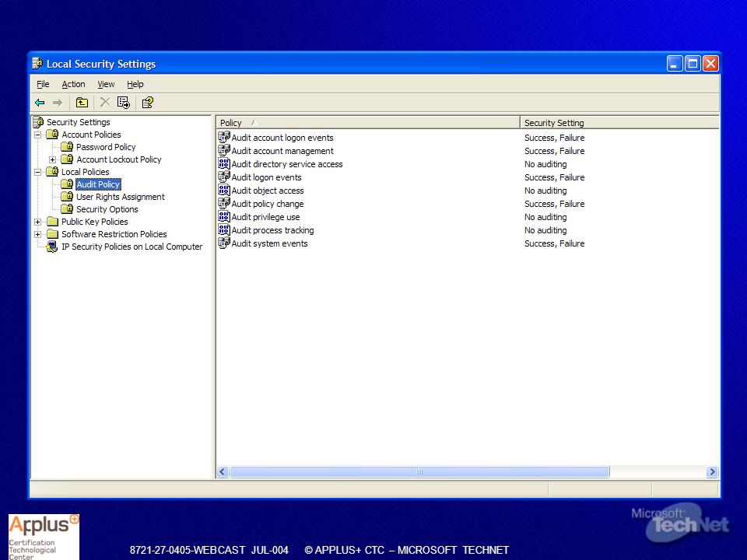The width and height of the screenshot is (747, 560).
Task: Click the Software Restriction Policies folder icon
Action: tap(52, 234)
